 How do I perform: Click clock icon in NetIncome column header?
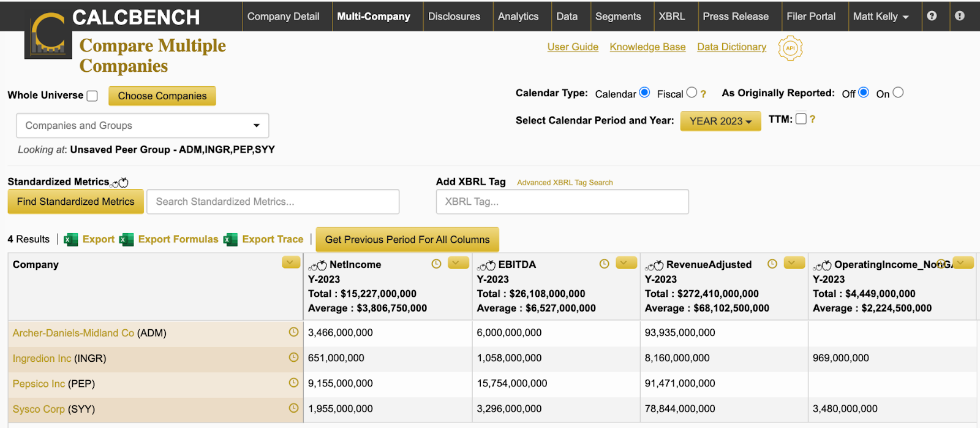(436, 264)
